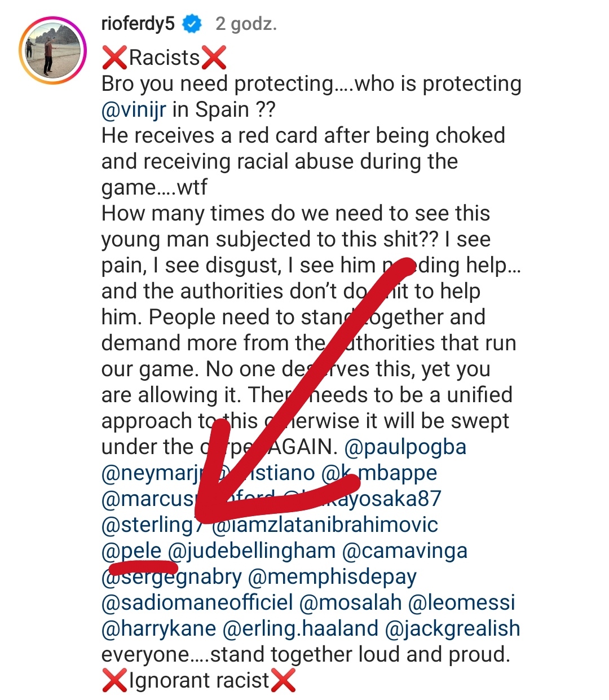Screen dimensions: 609x700
Task: Tap the @memphisdepay mention
Action: (x=332, y=576)
